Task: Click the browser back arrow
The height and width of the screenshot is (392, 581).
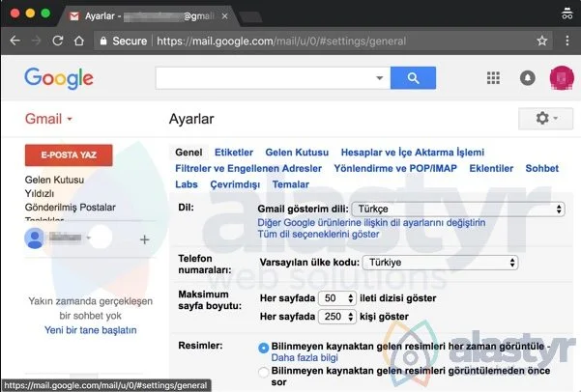Action: coord(15,41)
